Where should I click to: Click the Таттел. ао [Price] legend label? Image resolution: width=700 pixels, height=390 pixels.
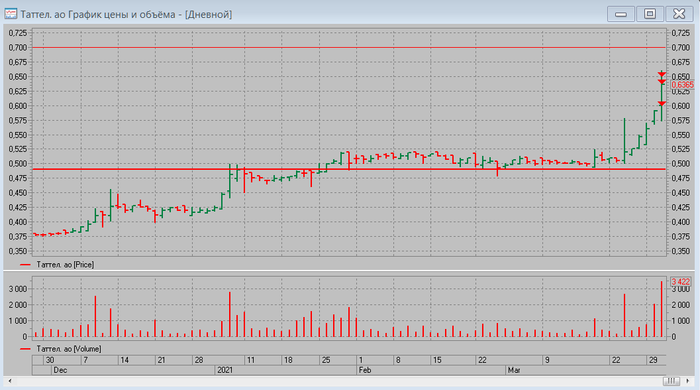(65, 265)
